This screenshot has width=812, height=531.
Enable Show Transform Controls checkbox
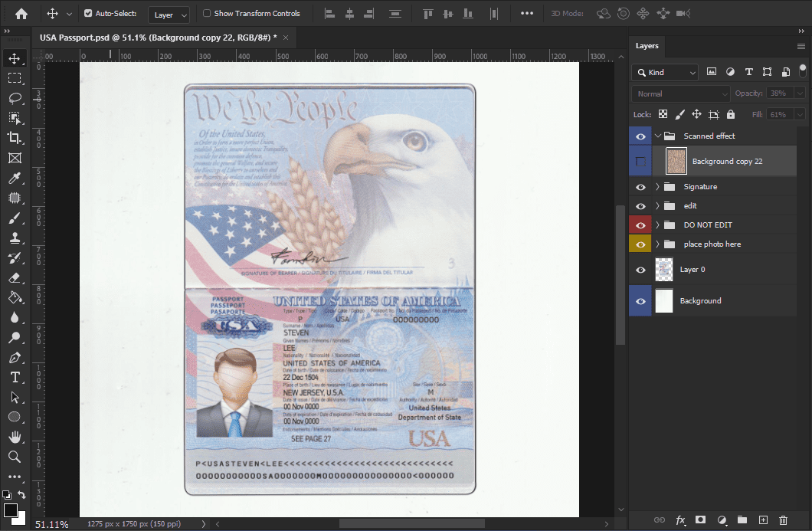point(207,13)
